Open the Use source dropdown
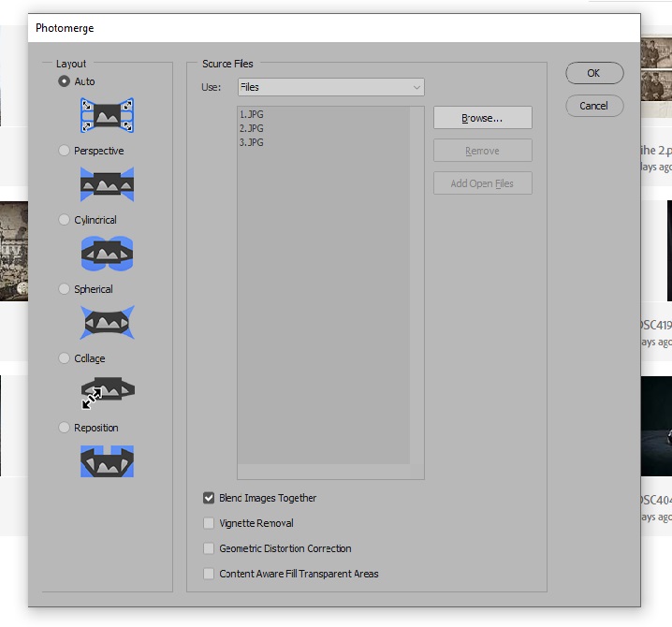The width and height of the screenshot is (672, 627). [329, 87]
